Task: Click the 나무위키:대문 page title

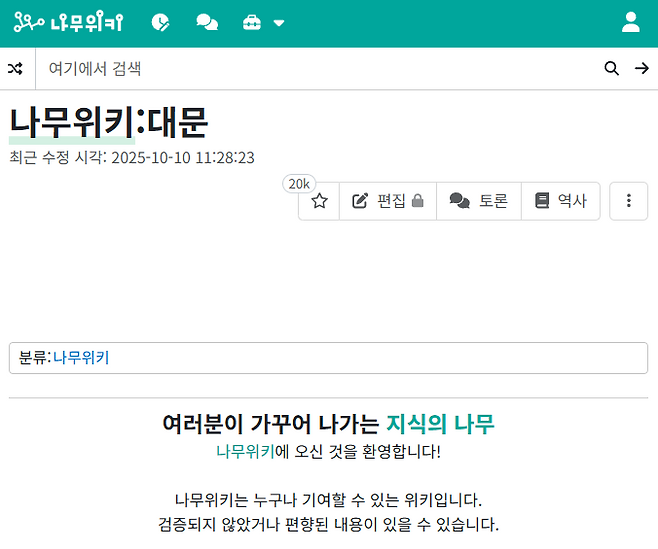Action: click(108, 123)
